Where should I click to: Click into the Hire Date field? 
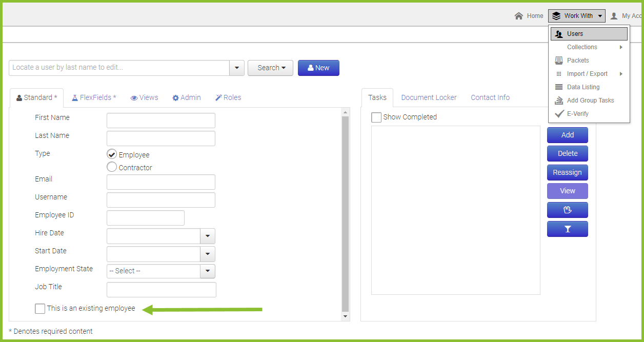pos(153,236)
